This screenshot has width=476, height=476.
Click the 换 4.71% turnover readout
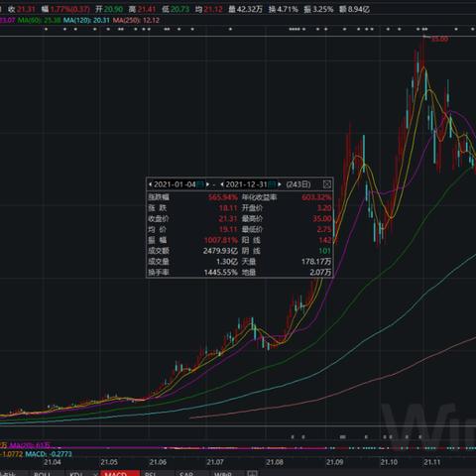point(284,9)
